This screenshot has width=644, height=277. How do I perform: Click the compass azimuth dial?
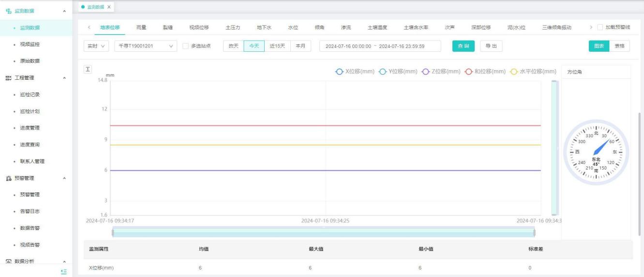click(596, 152)
